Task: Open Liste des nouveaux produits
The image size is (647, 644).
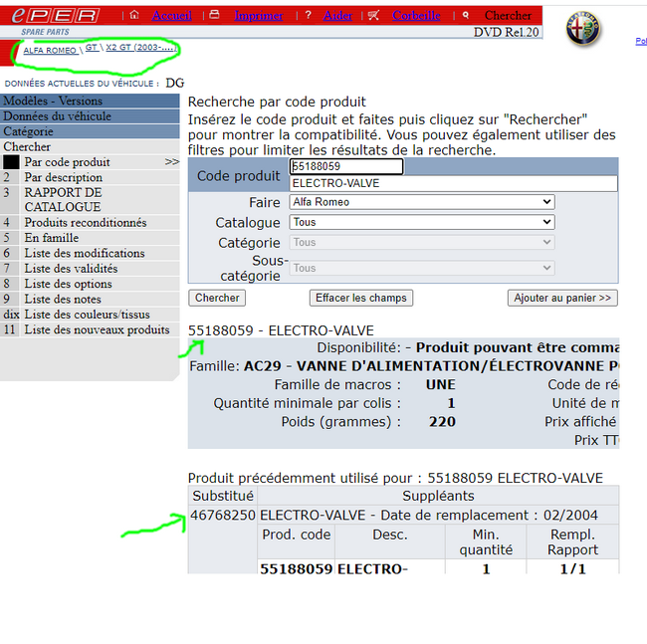Action: (x=97, y=329)
